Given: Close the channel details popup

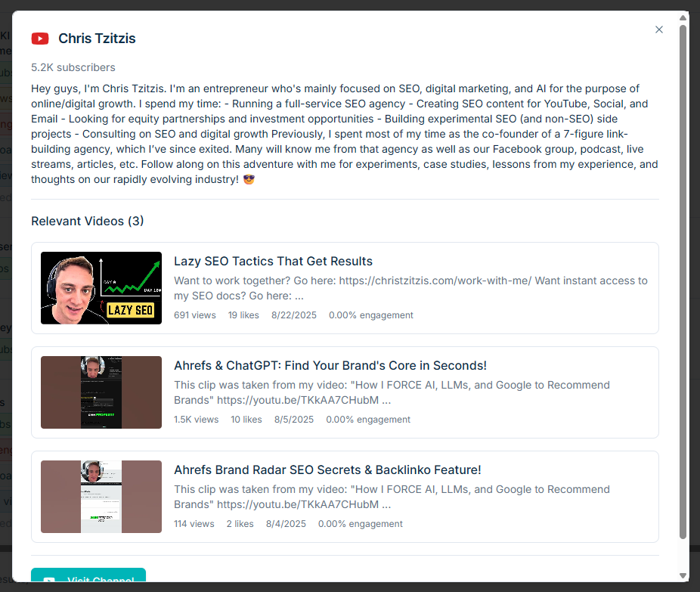Looking at the screenshot, I should click(x=658, y=29).
